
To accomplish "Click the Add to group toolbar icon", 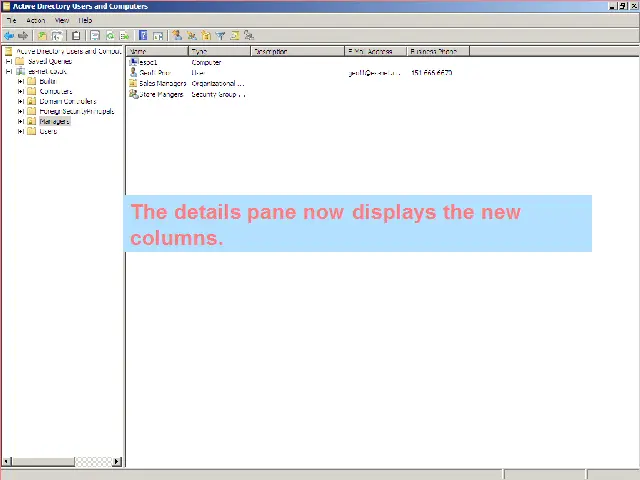I will click(249, 36).
